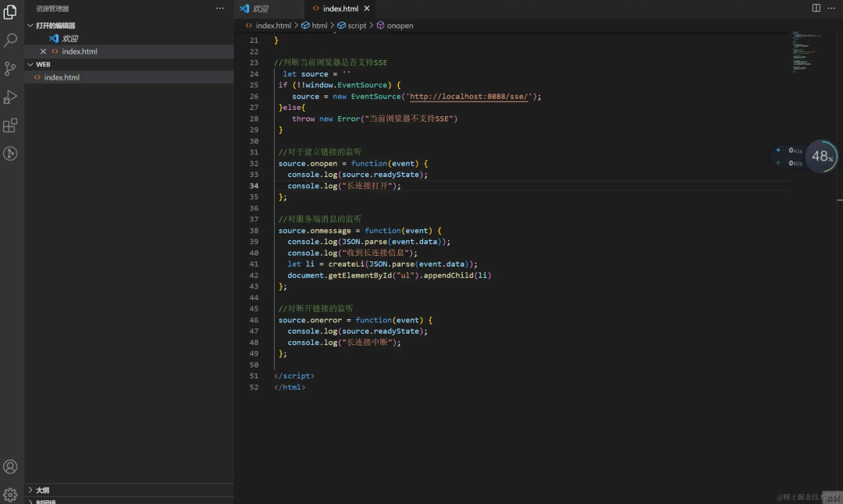Open the Search view icon
Viewport: 843px width, 504px height.
[10, 41]
